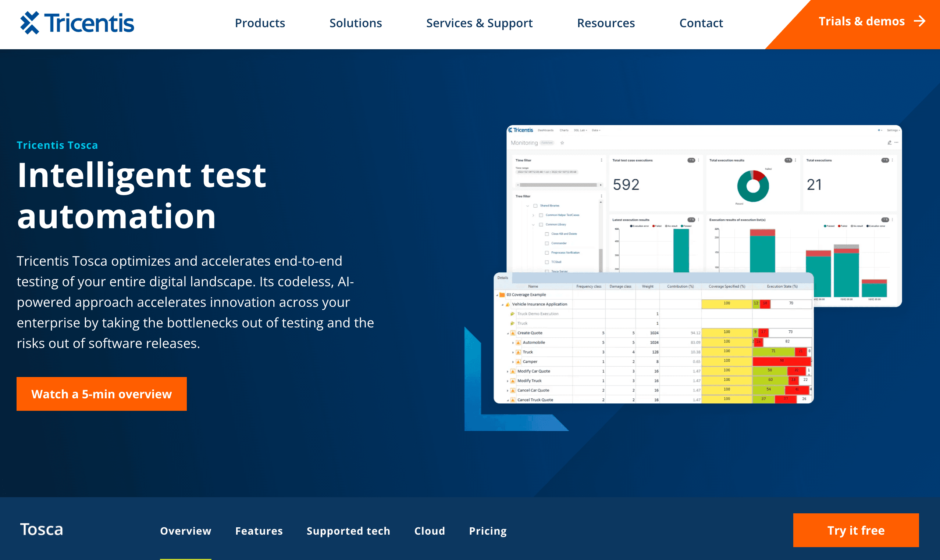
Task: Open the Contact page
Action: tap(701, 23)
